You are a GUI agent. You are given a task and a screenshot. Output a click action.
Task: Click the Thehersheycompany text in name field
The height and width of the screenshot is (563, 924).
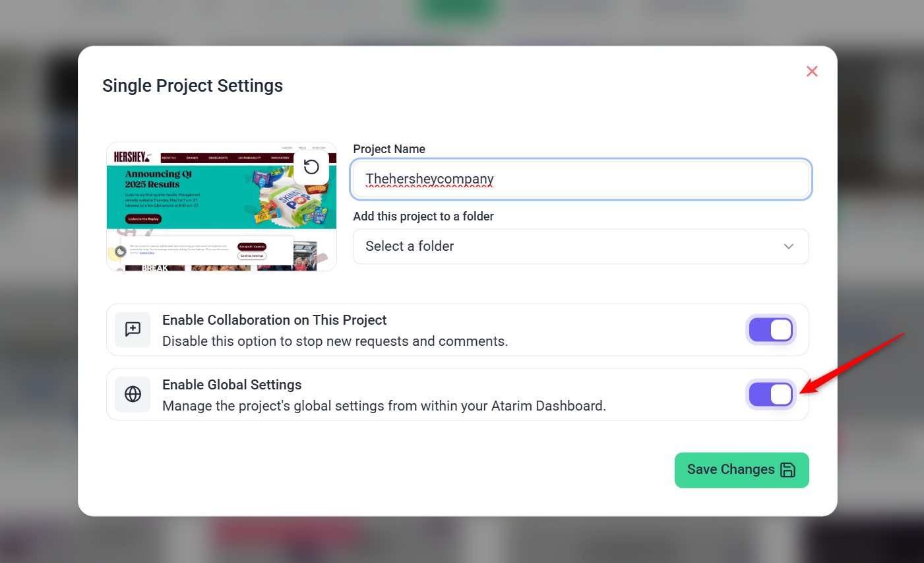point(429,179)
